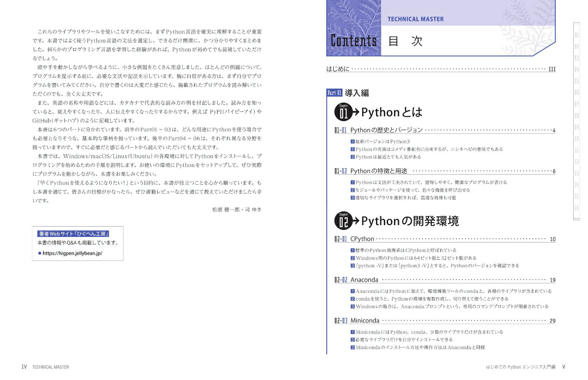Click the Chapter 01 circular badge
Viewport: 588px width, 380px height.
pos(343,112)
